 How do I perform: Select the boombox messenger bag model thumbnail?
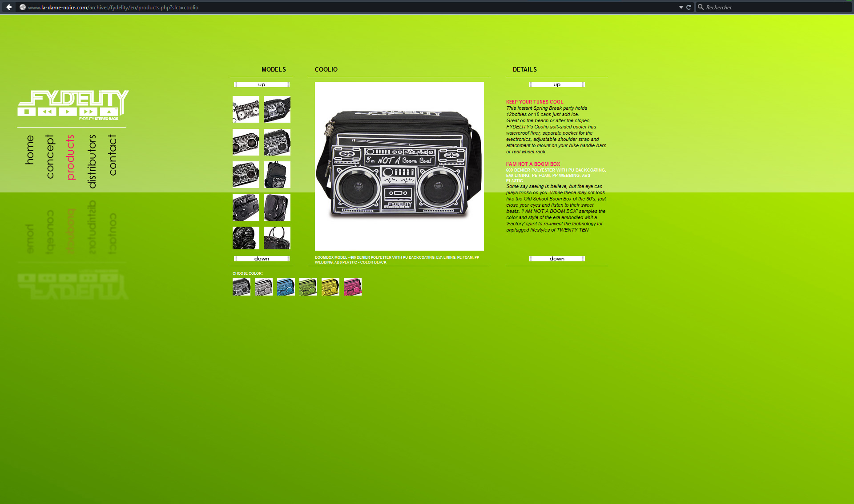click(246, 142)
